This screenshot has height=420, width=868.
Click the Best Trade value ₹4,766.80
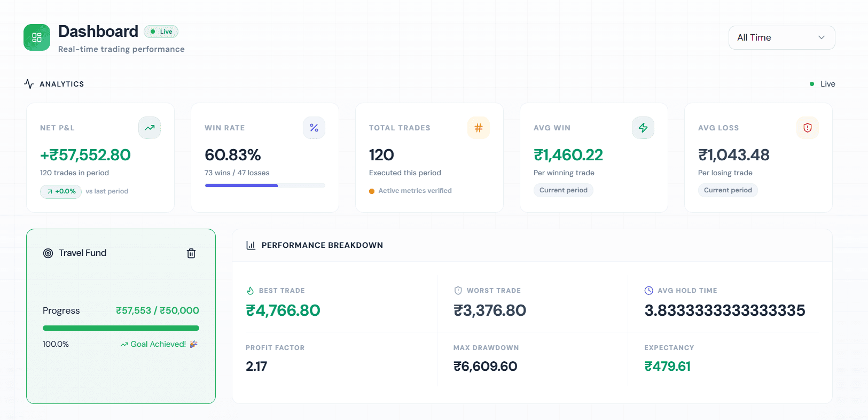[x=283, y=310]
